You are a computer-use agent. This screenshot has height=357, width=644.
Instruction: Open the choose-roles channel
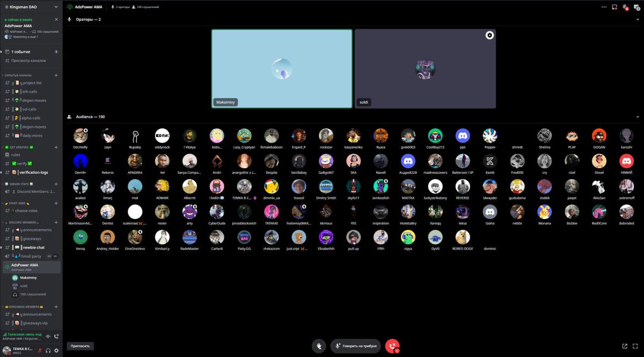[31, 211]
